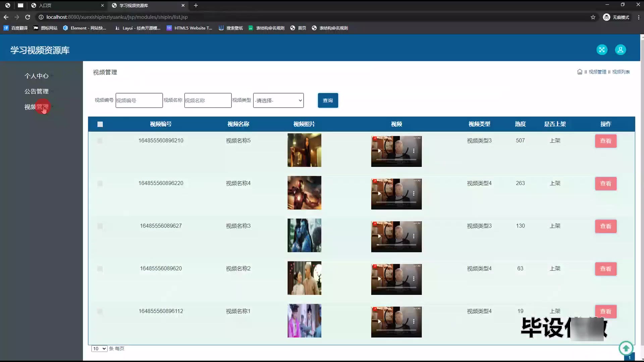644x362 pixels.
Task: Open new browser tab with plus icon
Action: pyautogui.click(x=196, y=5)
